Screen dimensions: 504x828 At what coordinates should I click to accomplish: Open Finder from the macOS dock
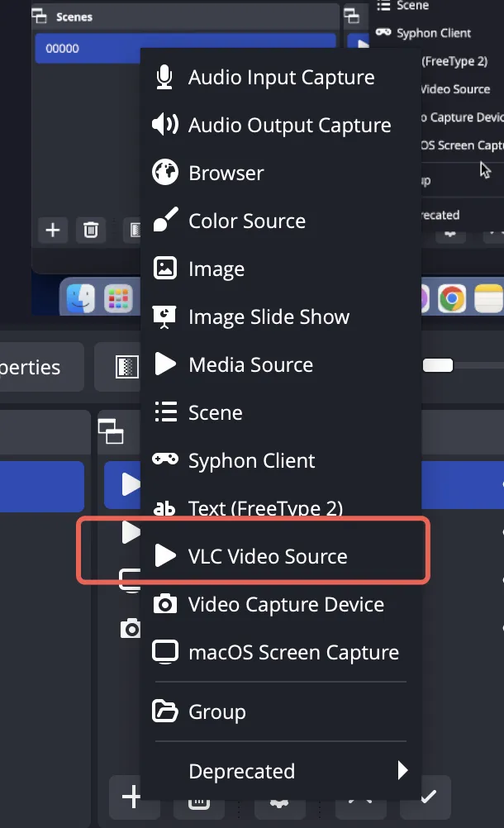click(x=81, y=299)
